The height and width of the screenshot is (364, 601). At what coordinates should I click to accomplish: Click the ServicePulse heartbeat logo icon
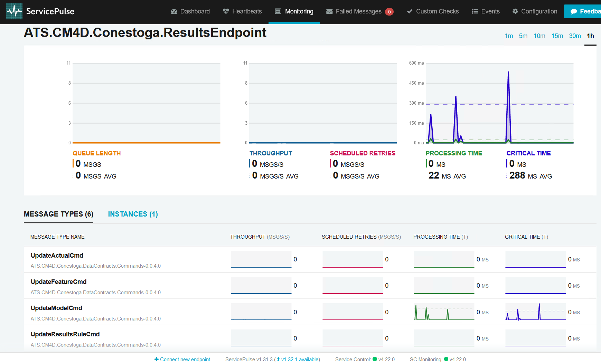point(14,11)
